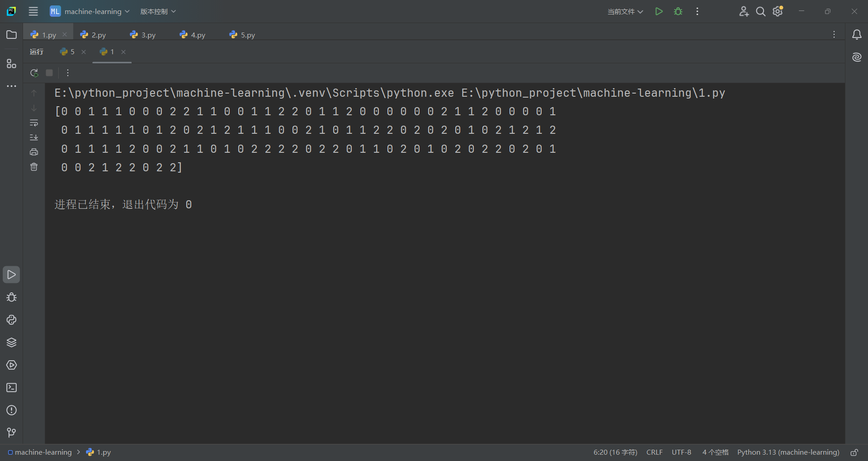Open the Python Console tool window
The width and height of the screenshot is (868, 461).
pos(11,320)
